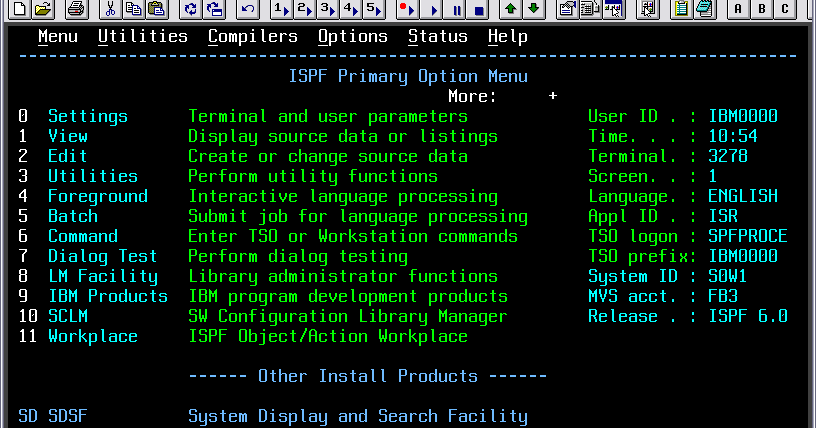Select option 6 Command
816x428 pixels.
tap(83, 236)
